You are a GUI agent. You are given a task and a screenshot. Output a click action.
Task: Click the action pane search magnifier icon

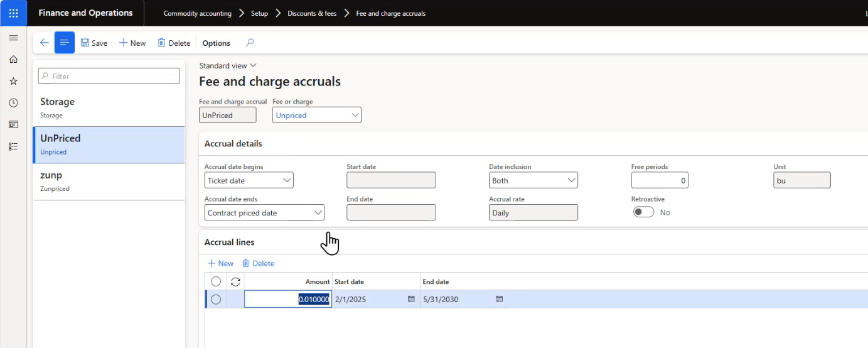(x=250, y=43)
